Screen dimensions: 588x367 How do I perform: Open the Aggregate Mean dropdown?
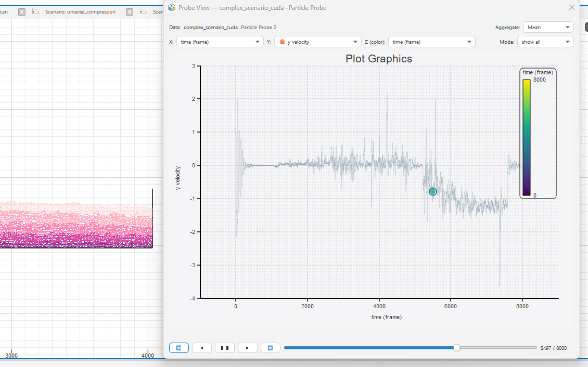click(x=548, y=28)
